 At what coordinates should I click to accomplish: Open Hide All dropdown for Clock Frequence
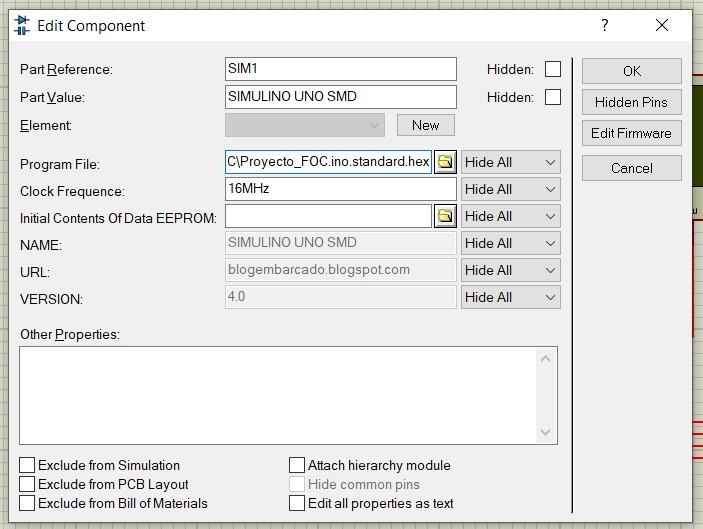coord(511,189)
